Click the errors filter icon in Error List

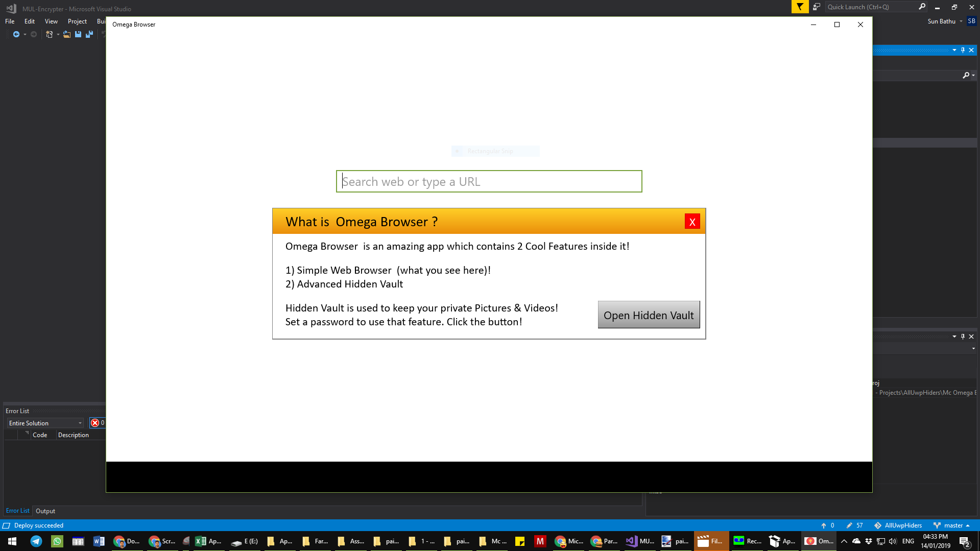click(x=95, y=423)
